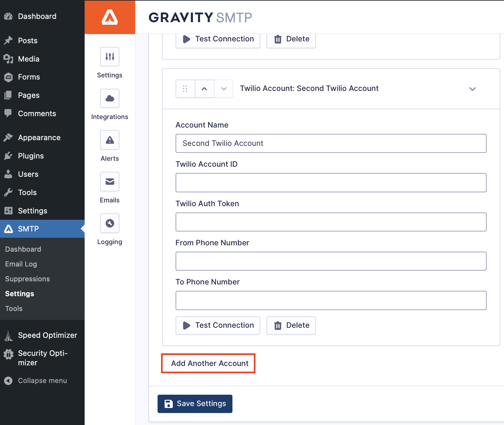Image resolution: width=504 pixels, height=425 pixels.
Task: Click the floppy disk icon on Save Settings
Action: point(169,404)
